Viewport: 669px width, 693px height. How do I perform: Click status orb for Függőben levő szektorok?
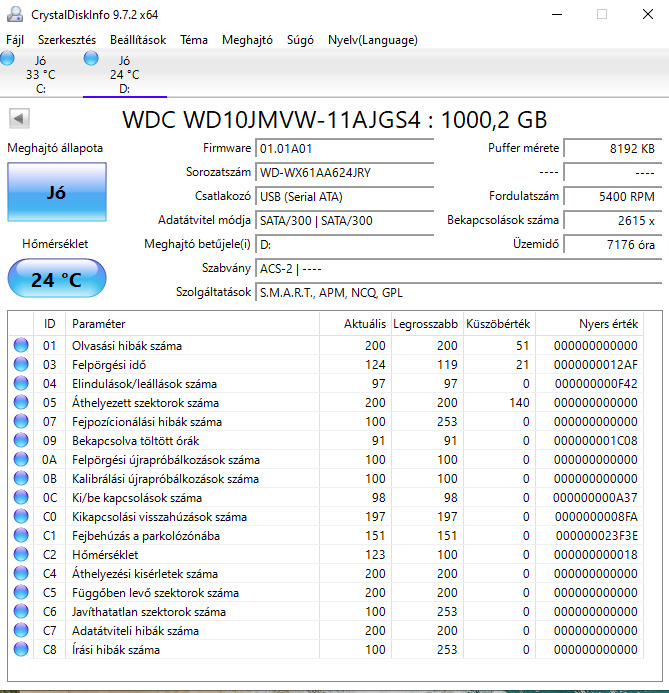[x=21, y=592]
